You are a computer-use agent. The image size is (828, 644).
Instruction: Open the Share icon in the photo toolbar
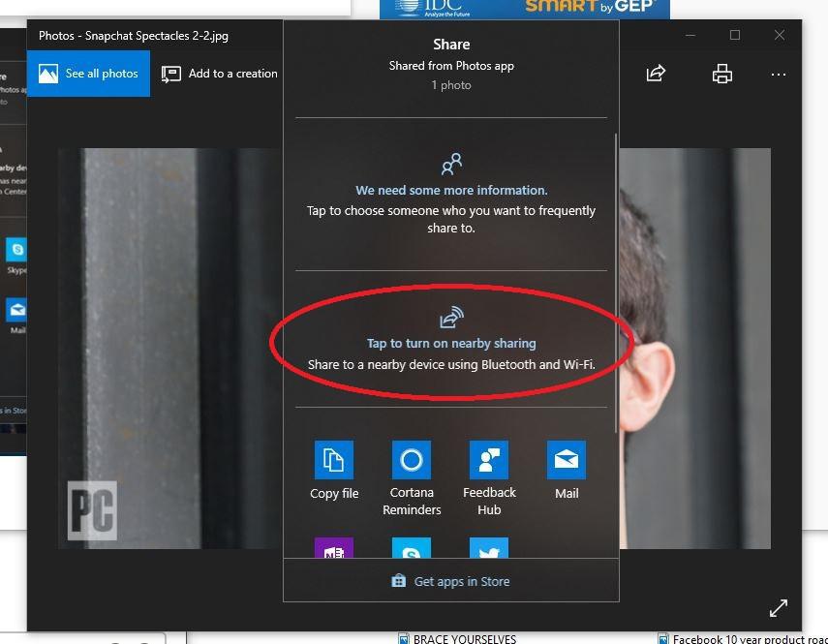tap(656, 74)
